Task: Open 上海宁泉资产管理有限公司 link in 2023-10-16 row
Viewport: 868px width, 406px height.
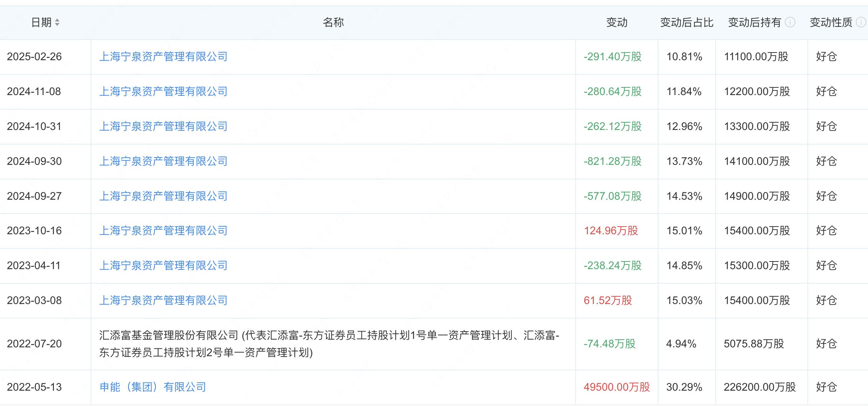Action: 163,231
